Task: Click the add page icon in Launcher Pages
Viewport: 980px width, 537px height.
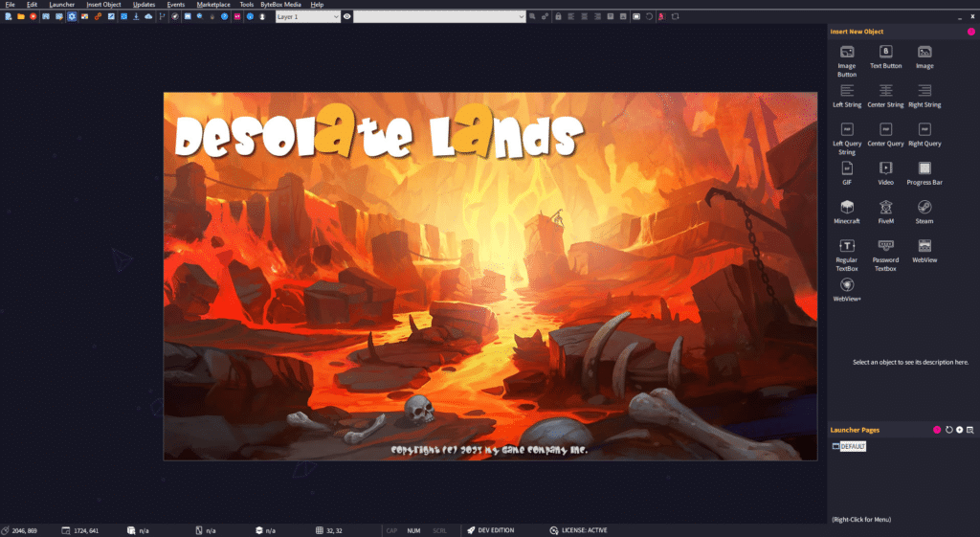Action: click(x=959, y=430)
